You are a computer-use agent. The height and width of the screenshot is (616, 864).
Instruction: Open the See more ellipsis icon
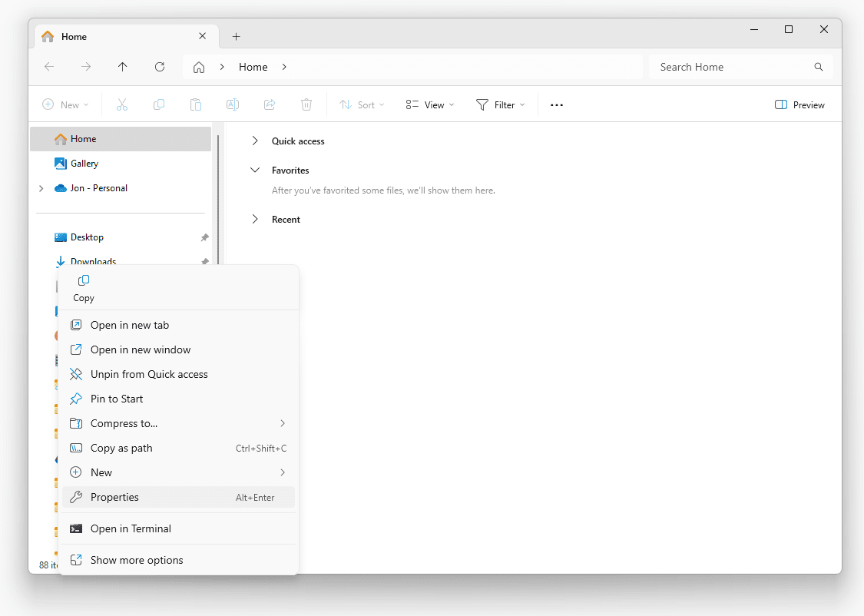pyautogui.click(x=557, y=105)
